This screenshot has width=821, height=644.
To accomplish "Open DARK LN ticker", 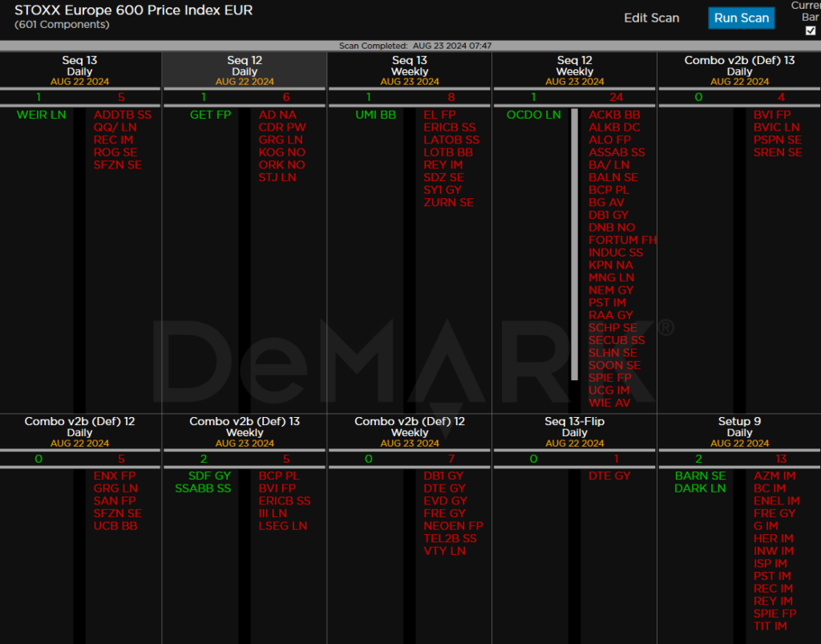I will [700, 488].
